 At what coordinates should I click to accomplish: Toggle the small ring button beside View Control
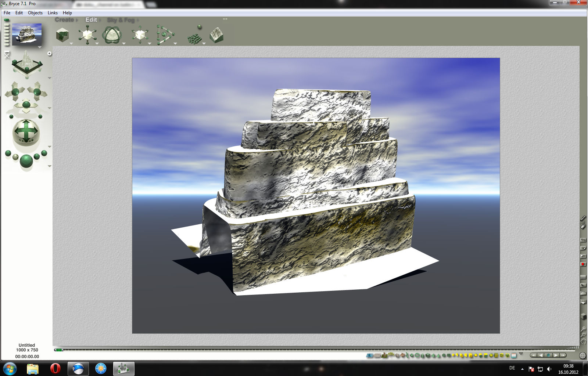tap(50, 54)
